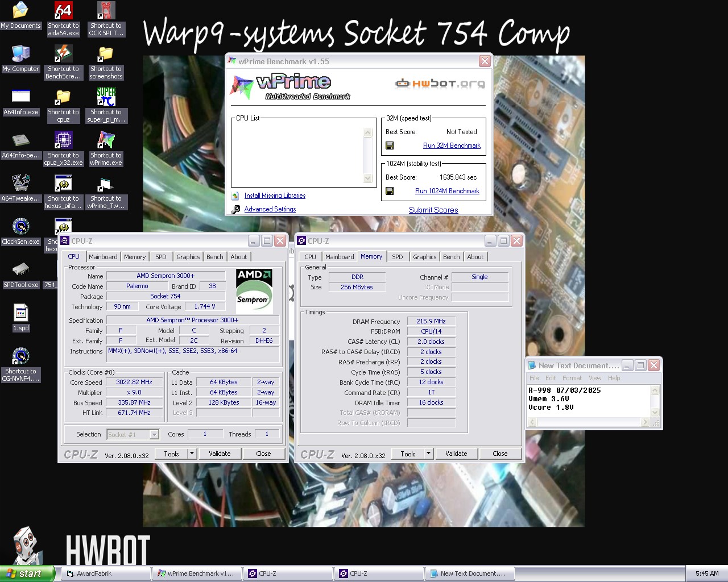Click the 32M benchmark save disk icon
The image size is (728, 582).
(x=390, y=145)
